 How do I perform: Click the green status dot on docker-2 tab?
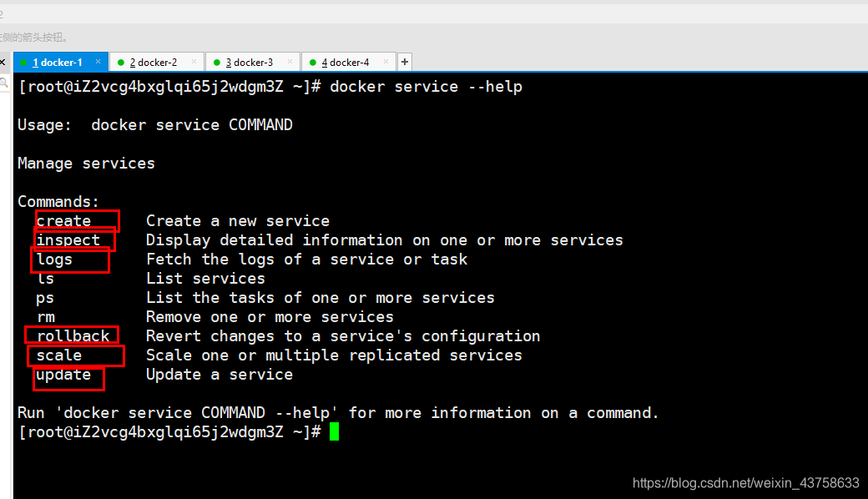point(121,63)
